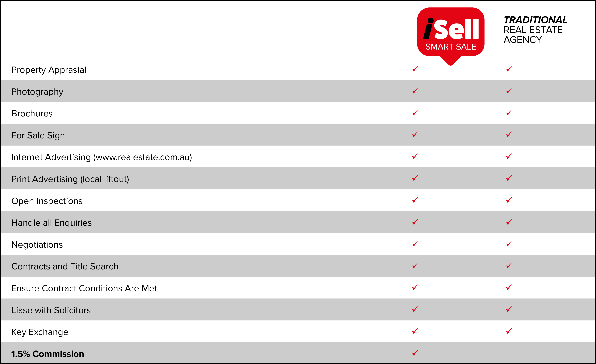This screenshot has height=364, width=596.
Task: Click iSell checkmark for Brochures
Action: pyautogui.click(x=415, y=112)
